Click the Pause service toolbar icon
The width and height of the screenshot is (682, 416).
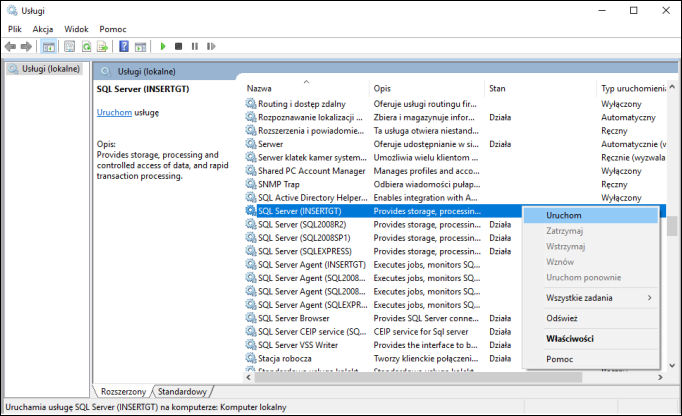(x=194, y=46)
